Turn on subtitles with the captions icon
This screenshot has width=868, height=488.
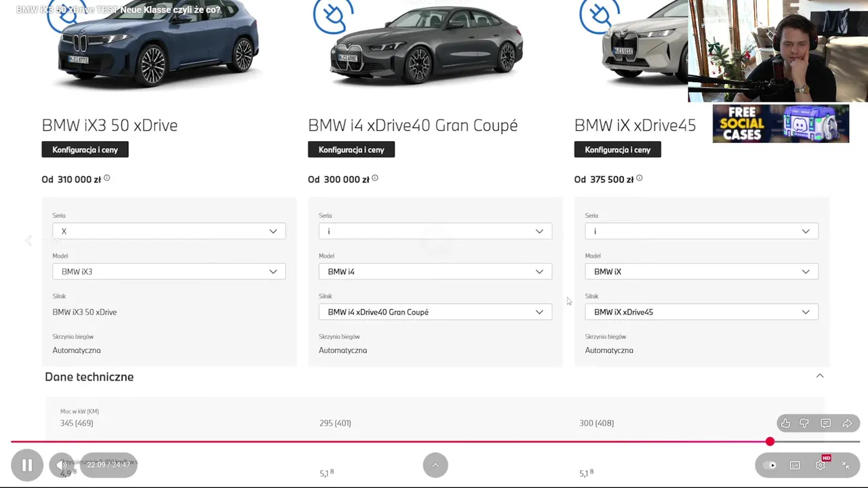click(x=795, y=465)
